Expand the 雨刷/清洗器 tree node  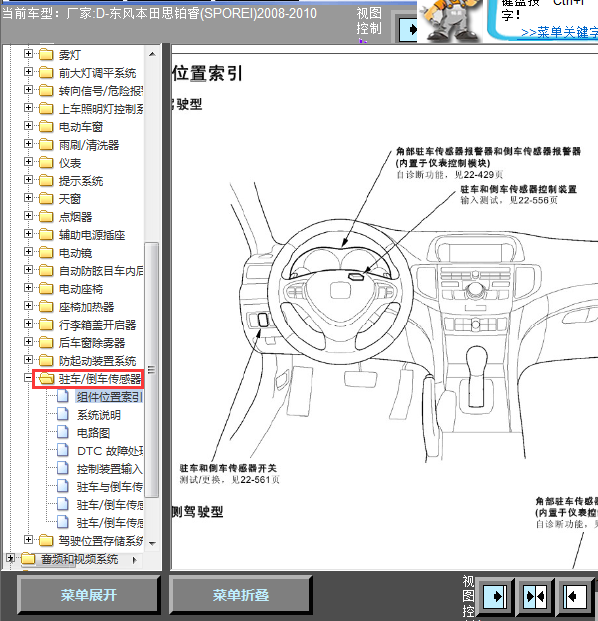tap(28, 144)
